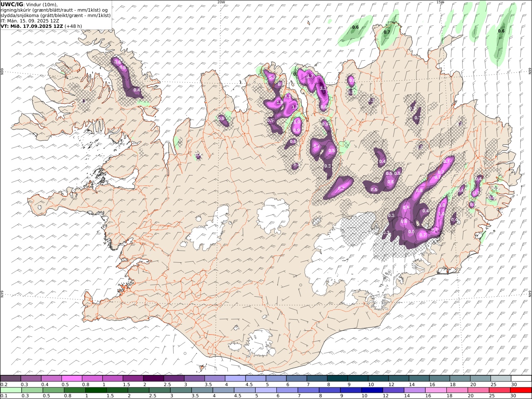Click the '0.1' label of the lower scale
The image size is (532, 399).
[3, 396]
